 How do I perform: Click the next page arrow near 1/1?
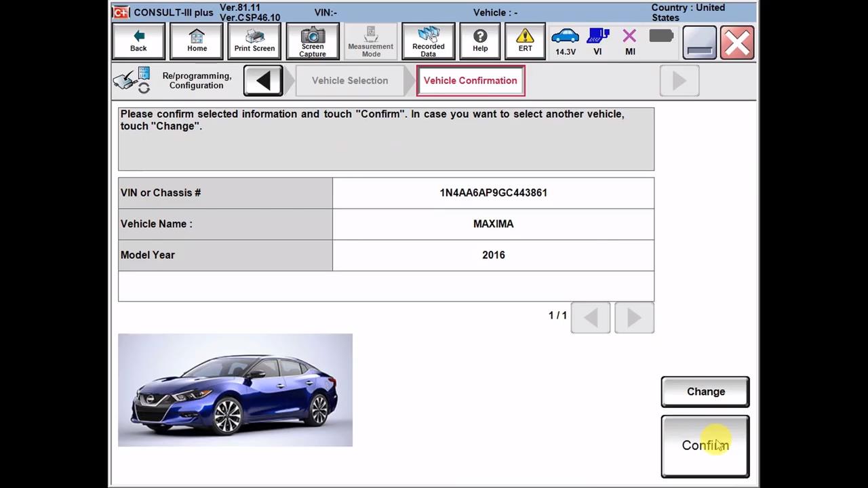click(x=634, y=317)
